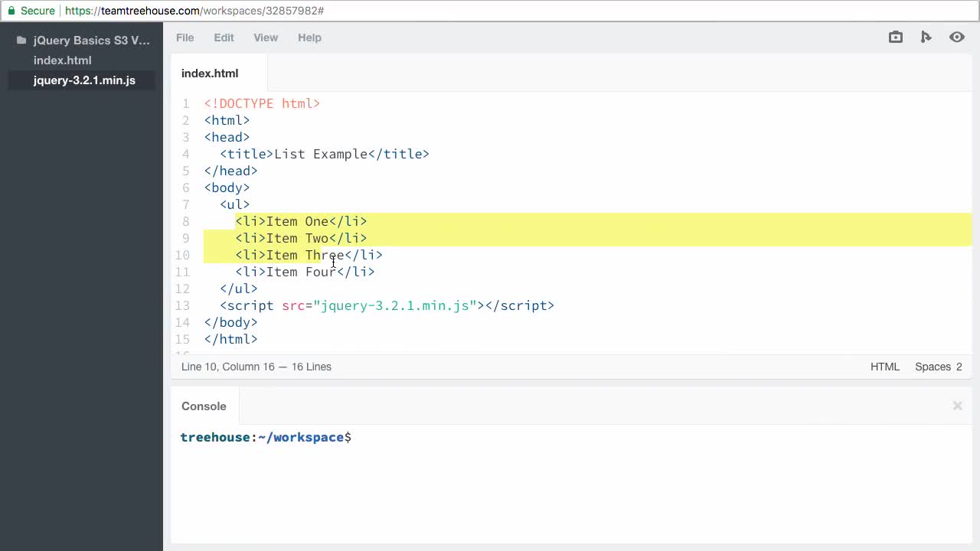
Task: Open the Help menu
Action: [x=309, y=37]
